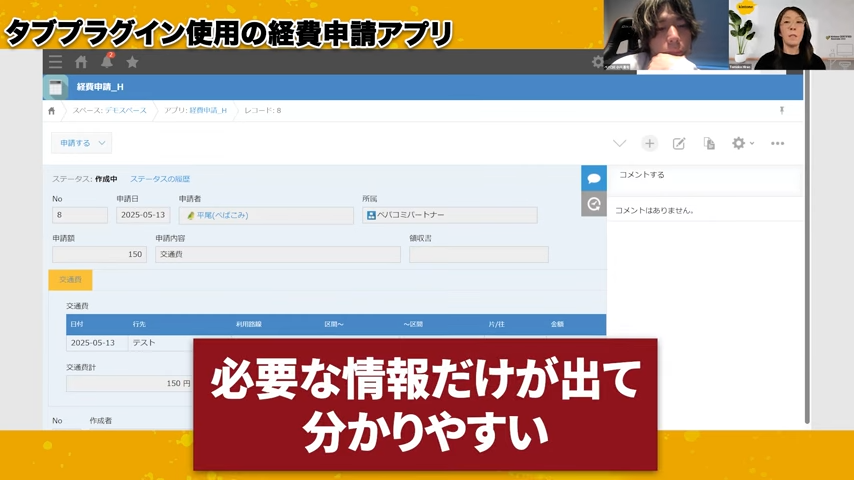Click the 経費申請_H app title
This screenshot has width=854, height=480.
100,87
